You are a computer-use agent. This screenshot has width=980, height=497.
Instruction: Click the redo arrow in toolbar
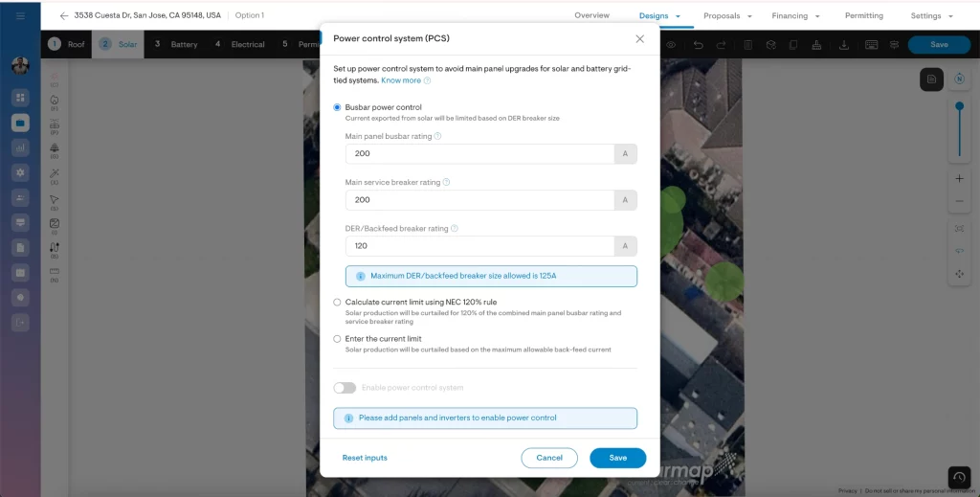(x=721, y=45)
